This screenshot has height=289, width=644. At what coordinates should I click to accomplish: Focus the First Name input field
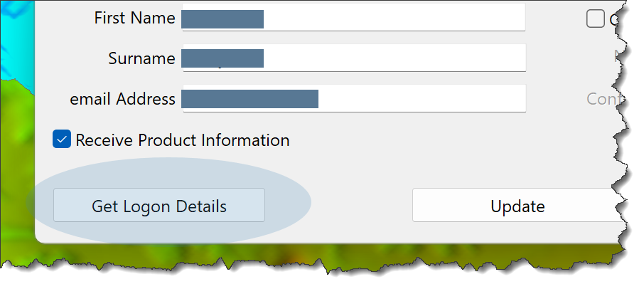click(x=354, y=17)
